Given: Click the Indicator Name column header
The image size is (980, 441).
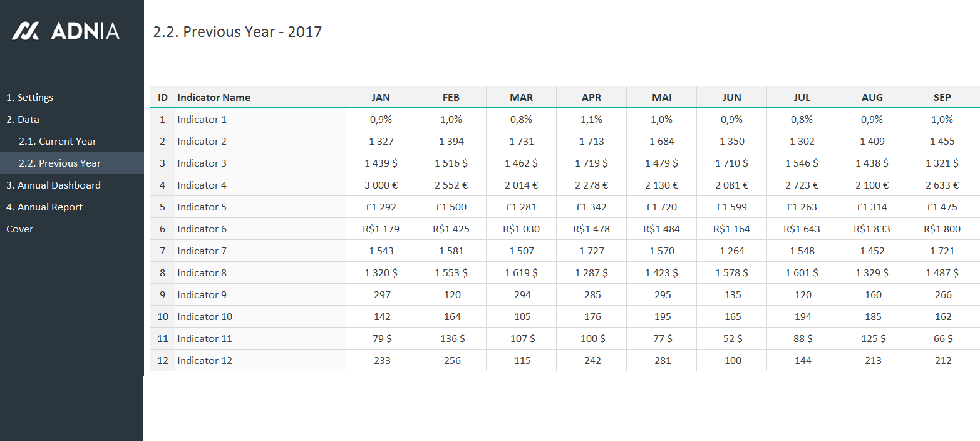Looking at the screenshot, I should point(214,97).
